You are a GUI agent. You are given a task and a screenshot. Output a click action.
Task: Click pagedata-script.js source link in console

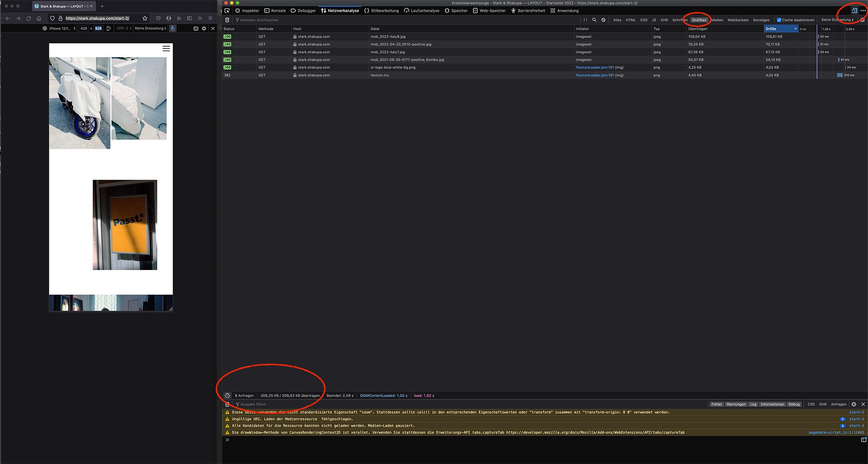(x=836, y=433)
